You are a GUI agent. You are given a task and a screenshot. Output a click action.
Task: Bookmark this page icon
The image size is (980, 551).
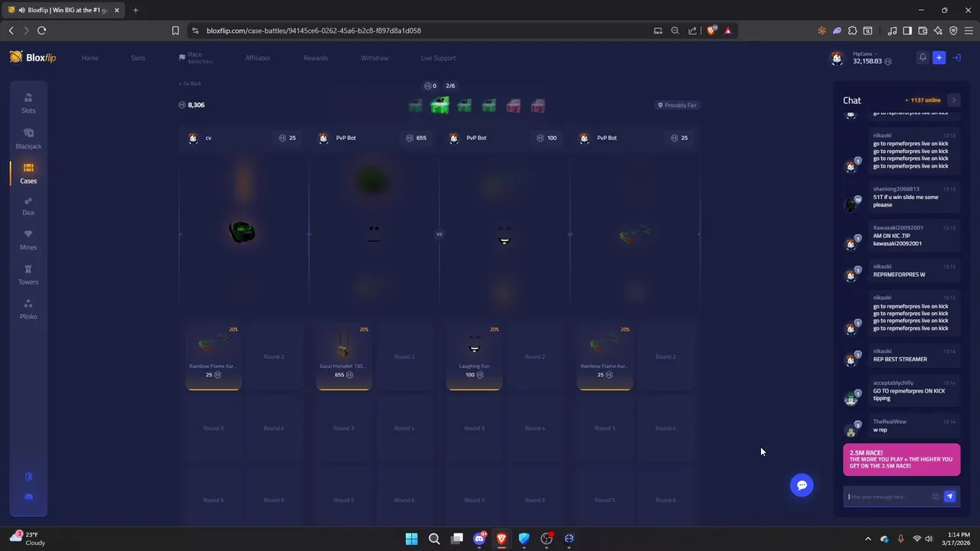click(175, 31)
